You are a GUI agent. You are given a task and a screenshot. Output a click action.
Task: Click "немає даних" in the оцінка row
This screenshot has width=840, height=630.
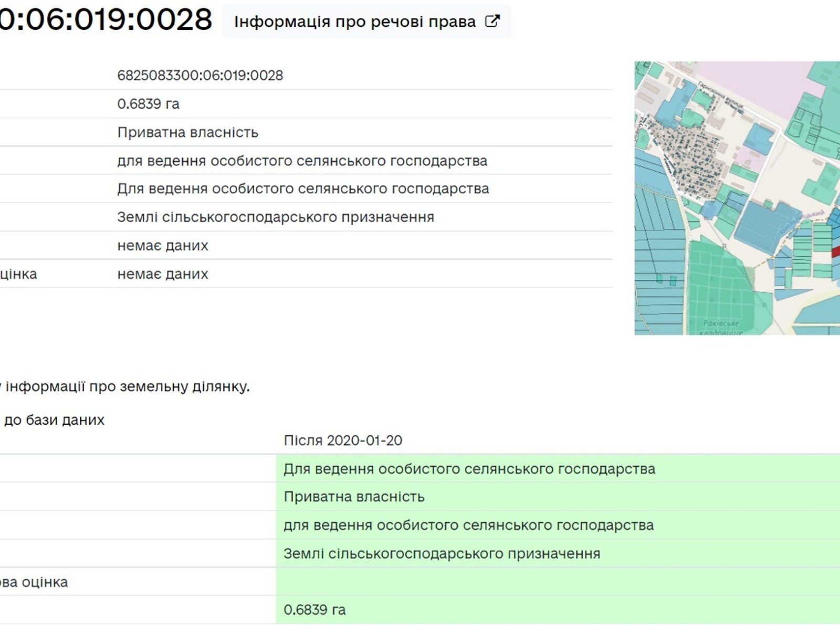pyautogui.click(x=163, y=274)
